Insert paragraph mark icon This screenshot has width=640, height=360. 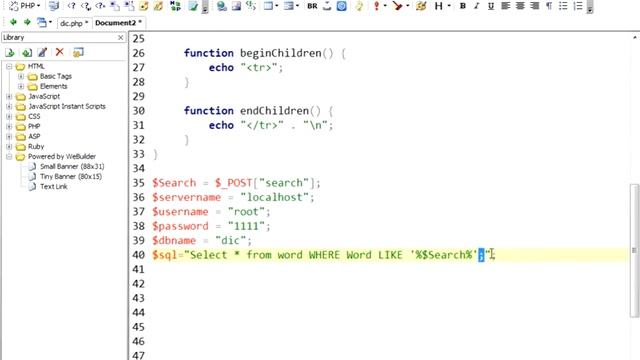pyautogui.click(x=549, y=6)
